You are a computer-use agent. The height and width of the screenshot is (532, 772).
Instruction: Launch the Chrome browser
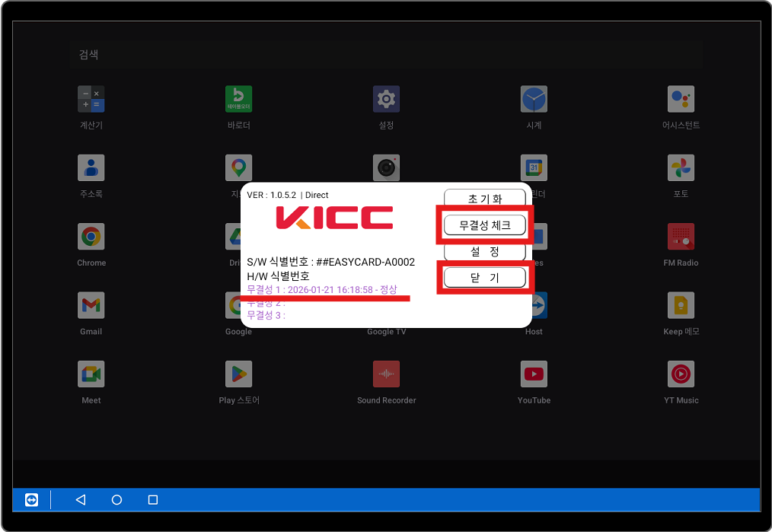(x=91, y=237)
